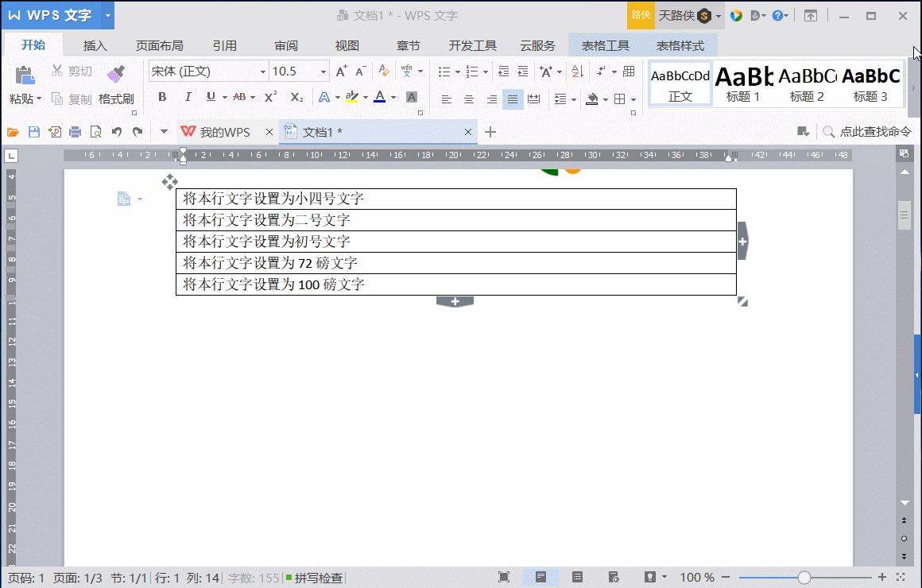Open the font name dropdown
The height and width of the screenshot is (588, 922).
pos(263,72)
